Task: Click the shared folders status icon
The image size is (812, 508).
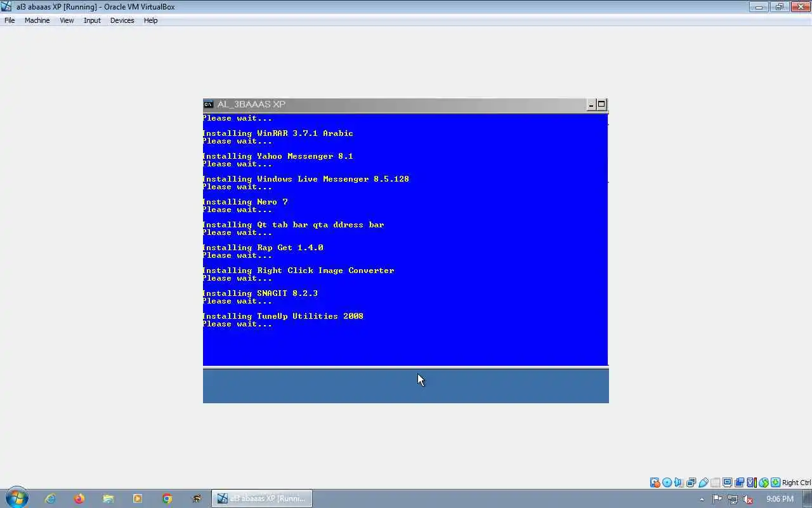Action: 716,483
